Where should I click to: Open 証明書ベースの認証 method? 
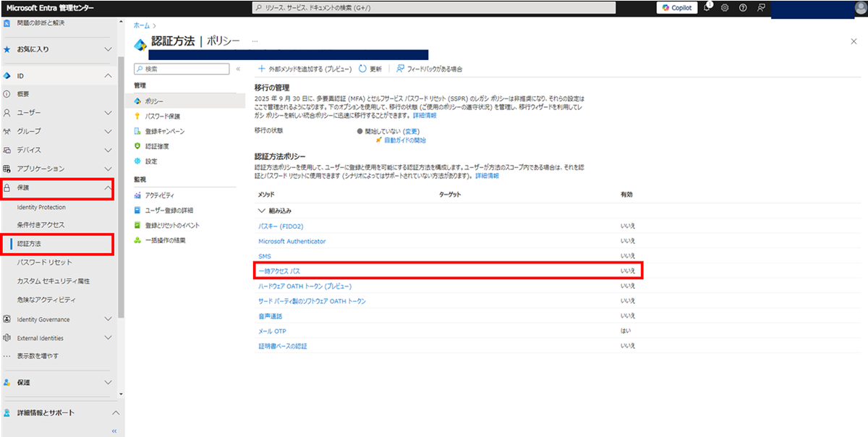click(283, 346)
